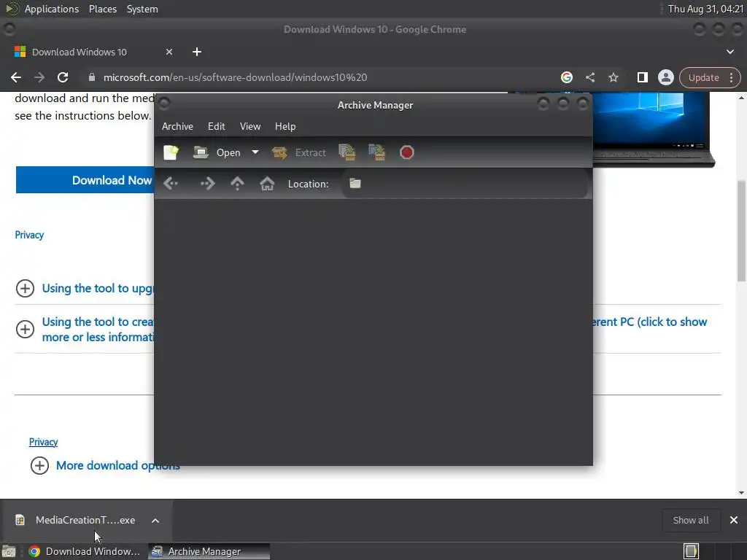Open the Chrome tab search chevron
The width and height of the screenshot is (747, 560).
tap(729, 52)
